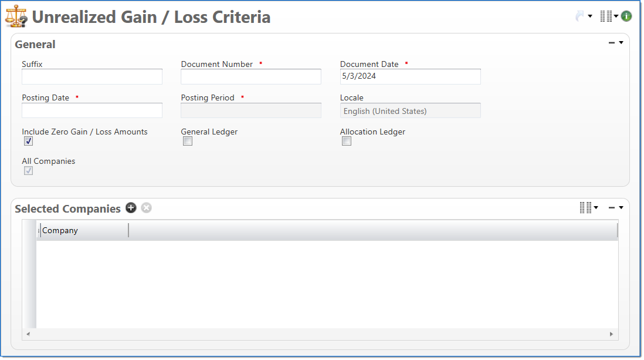Click into the Posting Date field
Screen dimensions: 644x360
(x=92, y=110)
